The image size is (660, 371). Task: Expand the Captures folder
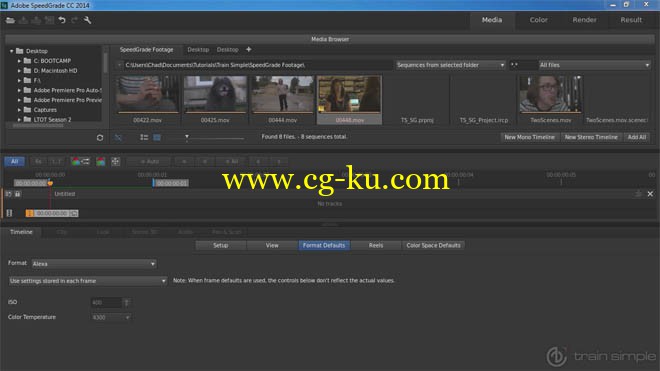tap(19, 110)
